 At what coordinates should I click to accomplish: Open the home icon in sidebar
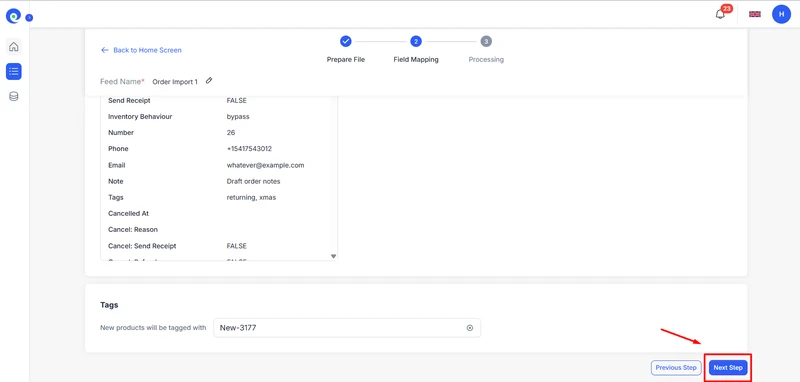pos(14,47)
